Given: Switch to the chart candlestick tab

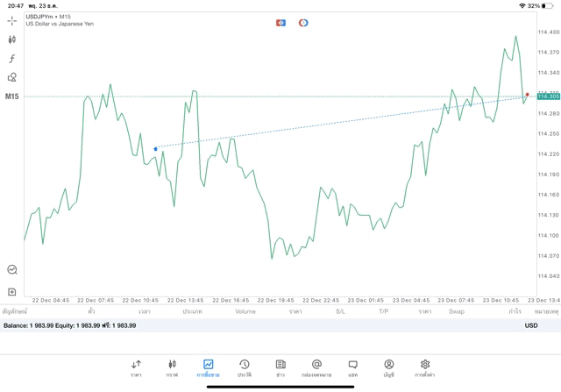Looking at the screenshot, I should coord(172,367).
